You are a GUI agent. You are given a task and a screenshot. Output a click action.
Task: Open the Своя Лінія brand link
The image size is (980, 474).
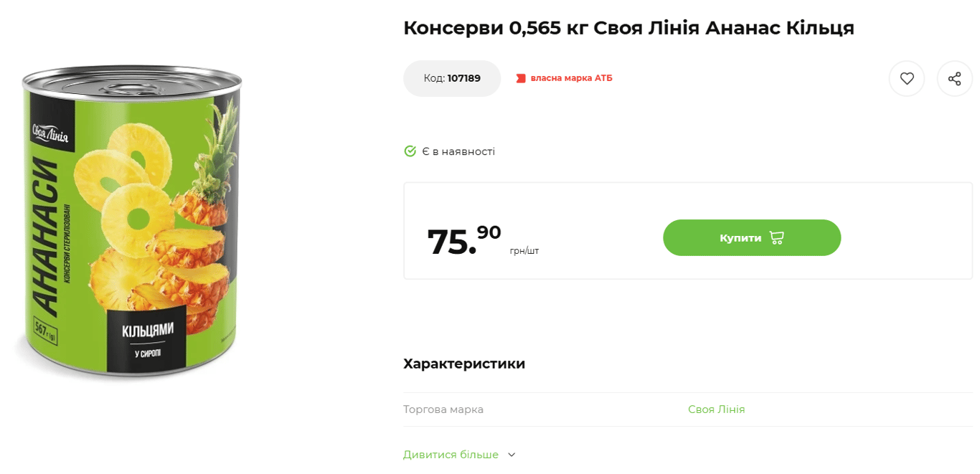pos(716,409)
